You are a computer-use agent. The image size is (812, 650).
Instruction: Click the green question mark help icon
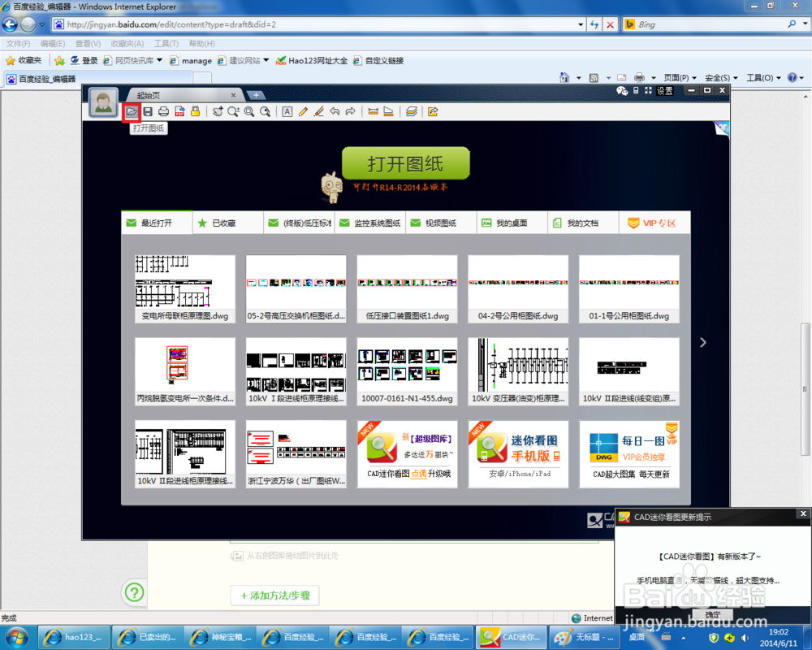point(134,592)
